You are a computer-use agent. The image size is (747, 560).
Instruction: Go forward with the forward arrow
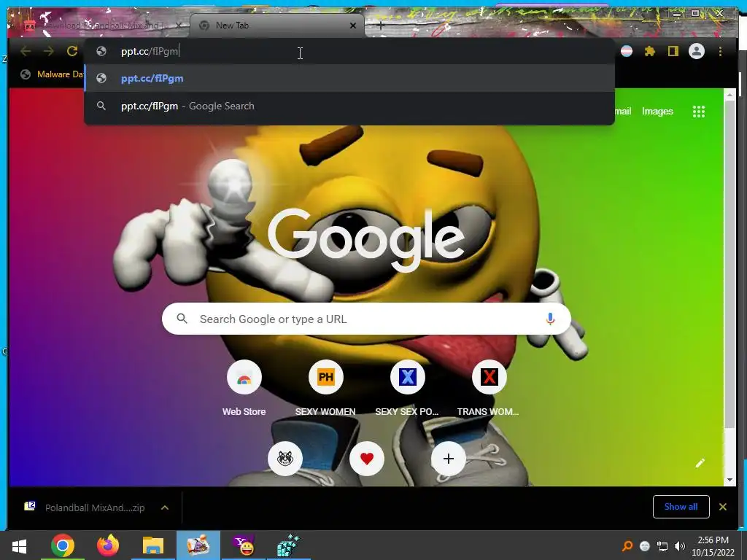tap(49, 51)
